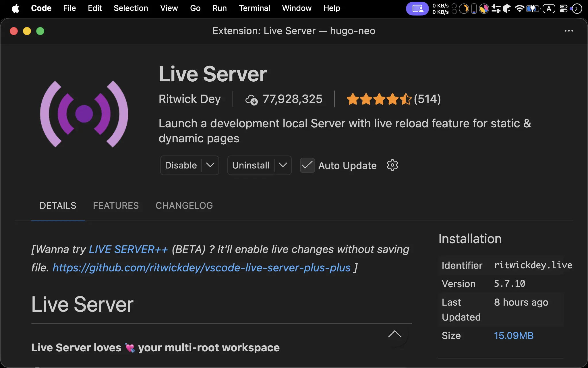Open the Edit menu
588x368 pixels.
pos(95,8)
